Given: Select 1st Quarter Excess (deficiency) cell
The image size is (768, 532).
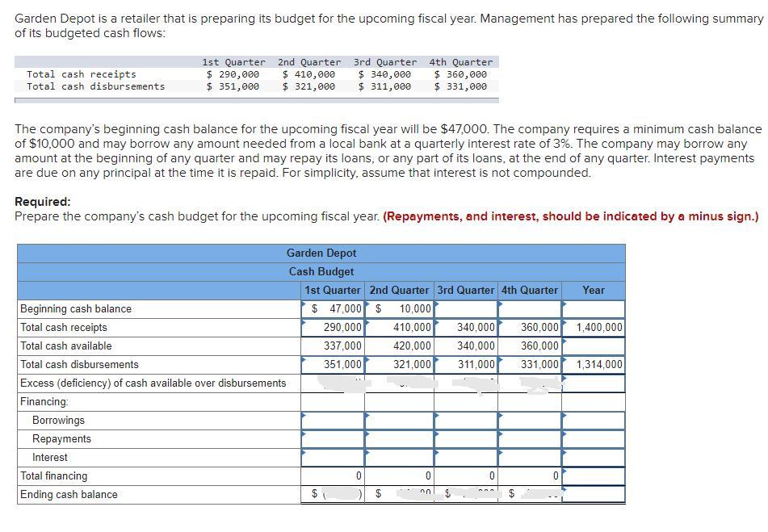Looking at the screenshot, I should [x=333, y=383].
